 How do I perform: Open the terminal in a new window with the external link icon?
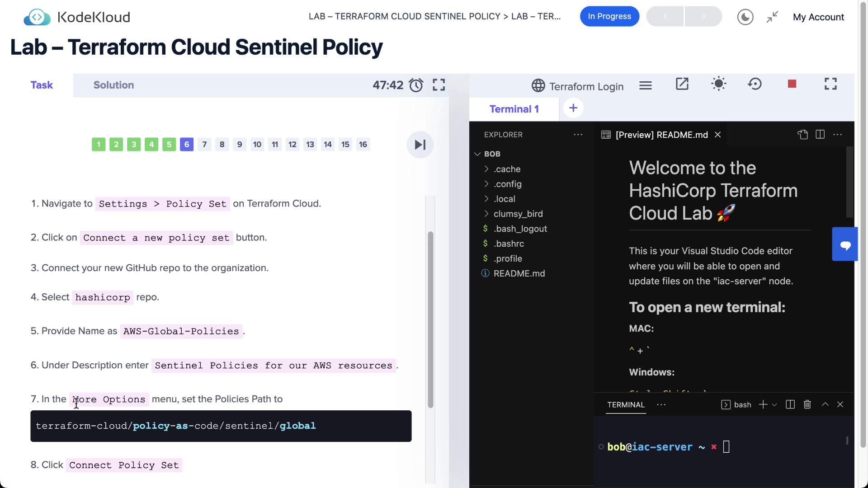[x=682, y=84]
